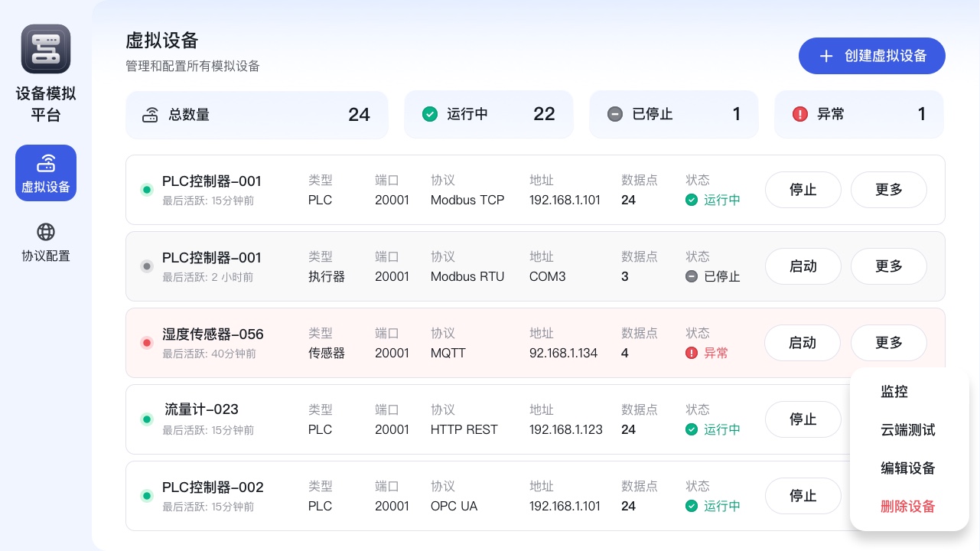
Task: Stop the PLC控制器-002 device
Action: [x=803, y=496]
